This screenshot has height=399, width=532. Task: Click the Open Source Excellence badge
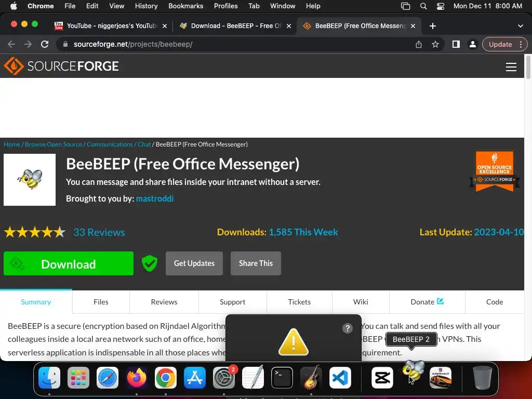coord(495,171)
